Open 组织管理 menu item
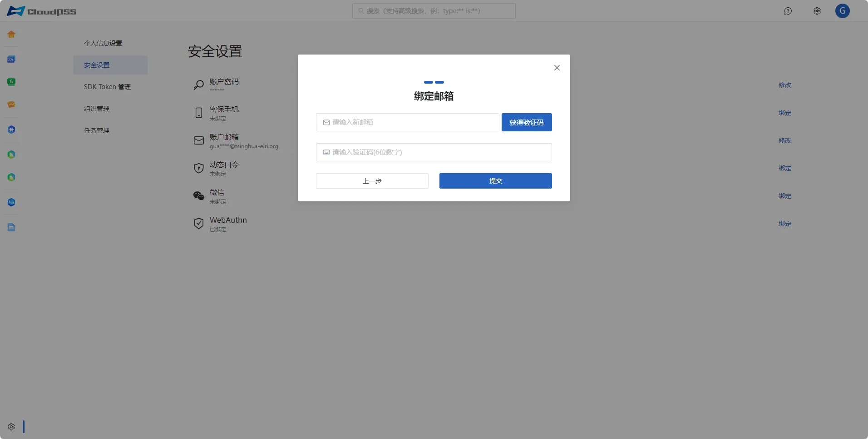The height and width of the screenshot is (439, 868). click(110, 109)
